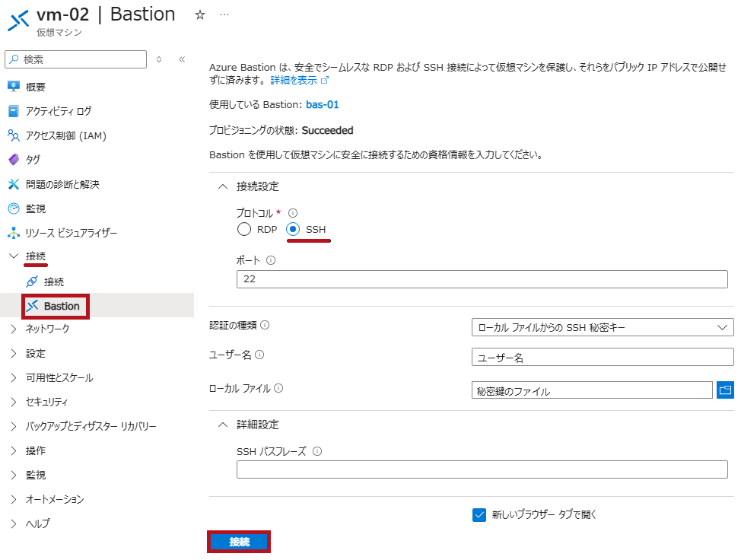Screen dimensions: 741x560
Task: Expand the バックアップとディザスター リカバリー group
Action: [x=14, y=426]
